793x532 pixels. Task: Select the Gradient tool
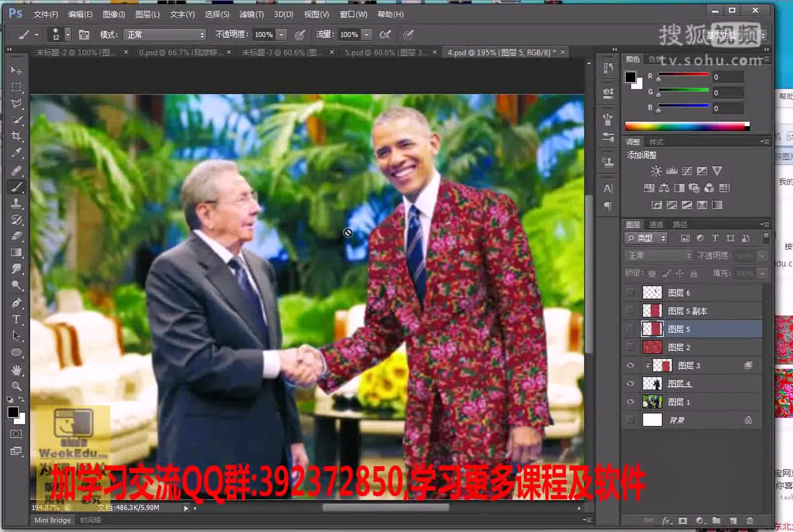16,253
